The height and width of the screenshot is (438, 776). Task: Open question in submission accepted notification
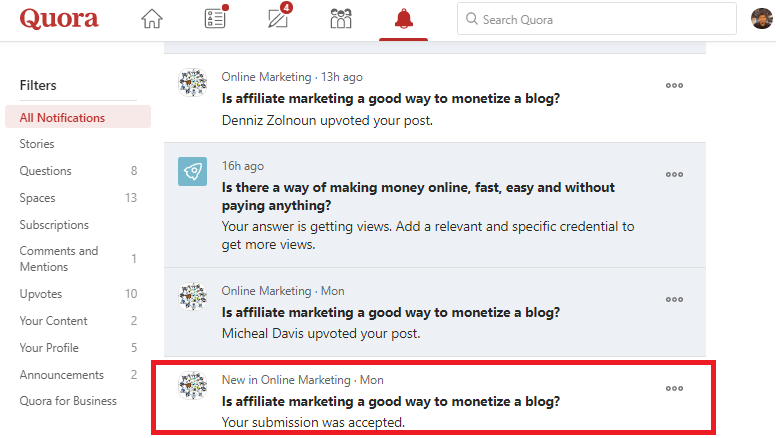click(x=390, y=401)
